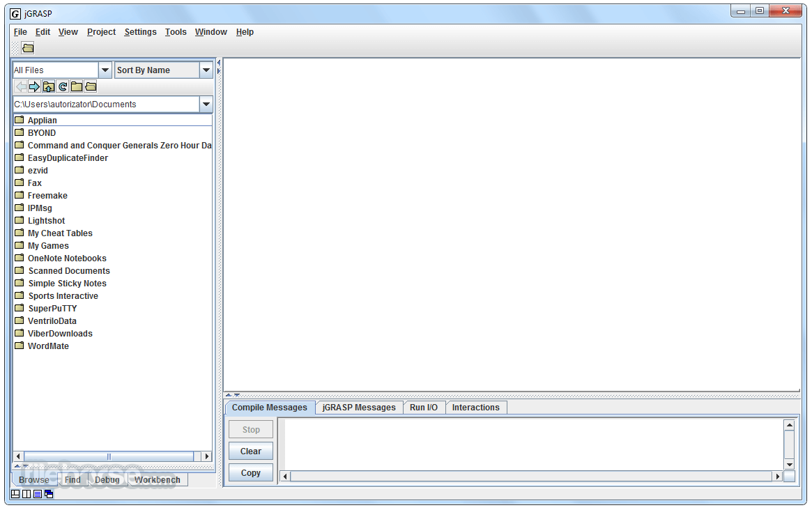Open the Help menu
812x510 pixels.
click(x=245, y=32)
